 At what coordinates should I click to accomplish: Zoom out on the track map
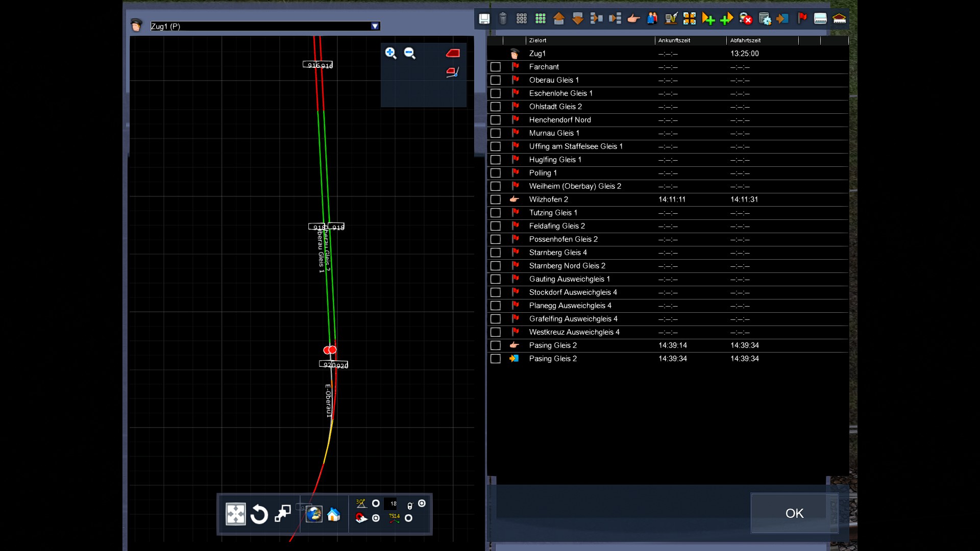click(x=410, y=53)
